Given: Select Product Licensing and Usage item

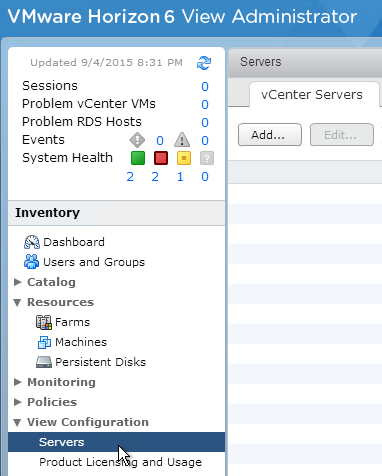Looking at the screenshot, I should (x=120, y=462).
